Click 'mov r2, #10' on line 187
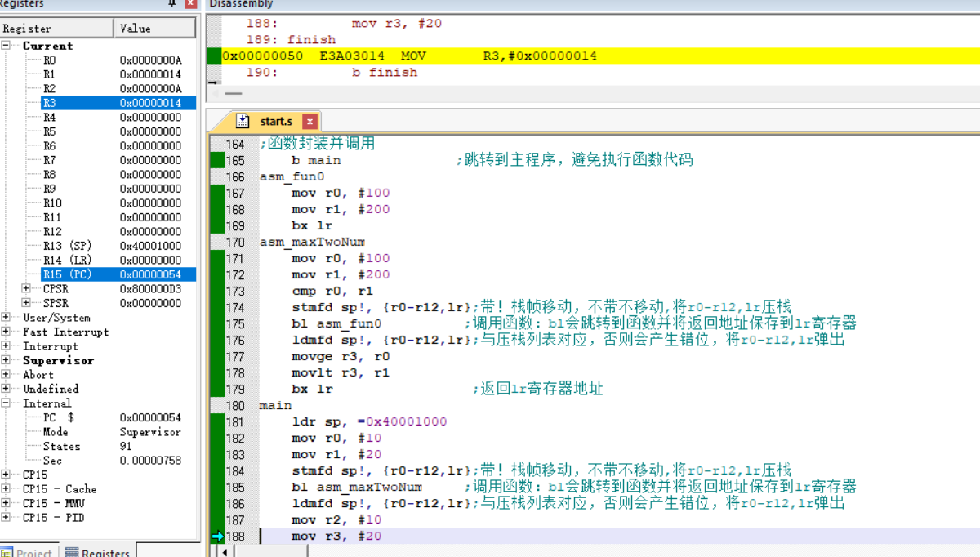 [336, 519]
